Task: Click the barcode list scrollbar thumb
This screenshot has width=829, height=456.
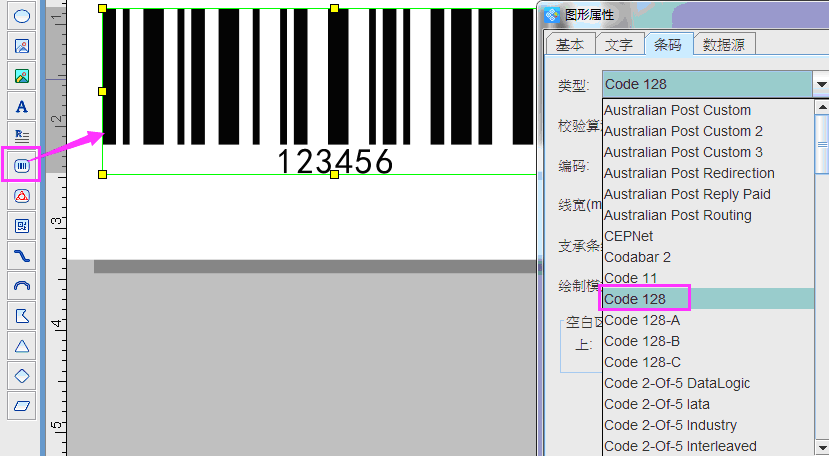Action: point(822,144)
